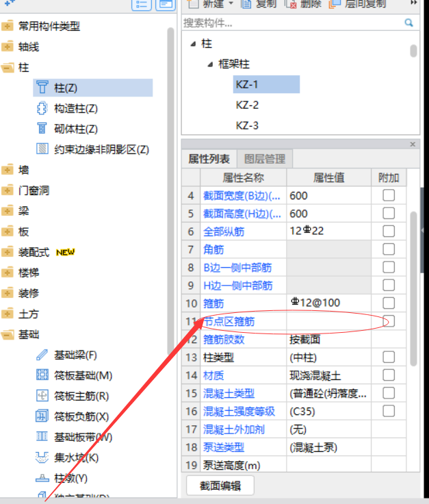Expand the 板 folder
Image resolution: width=429 pixels, height=504 pixels.
[x=8, y=231]
